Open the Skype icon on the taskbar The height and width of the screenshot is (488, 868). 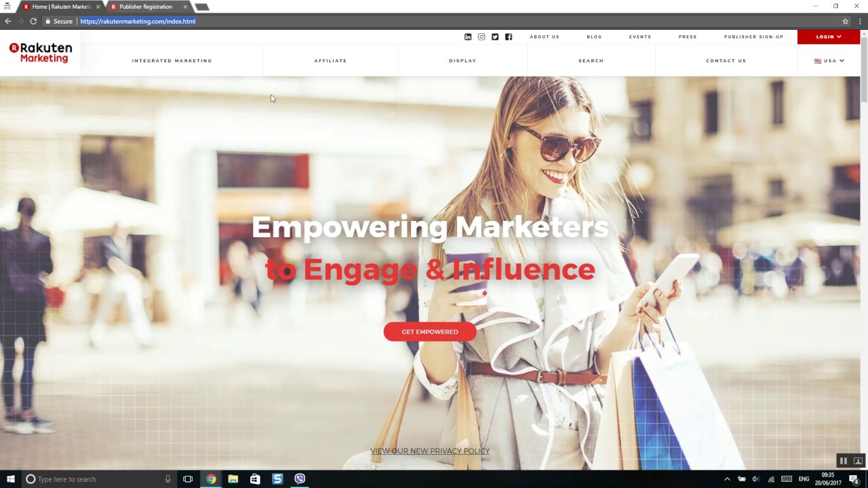pyautogui.click(x=277, y=479)
